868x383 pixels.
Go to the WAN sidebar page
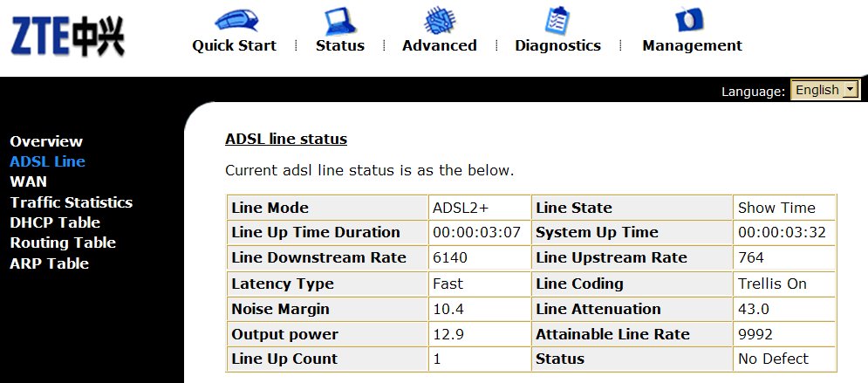pyautogui.click(x=28, y=181)
